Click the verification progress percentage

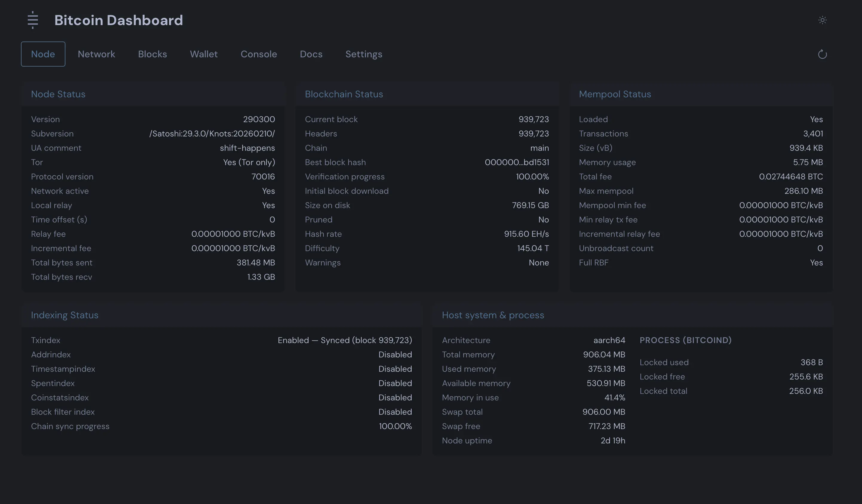click(532, 176)
